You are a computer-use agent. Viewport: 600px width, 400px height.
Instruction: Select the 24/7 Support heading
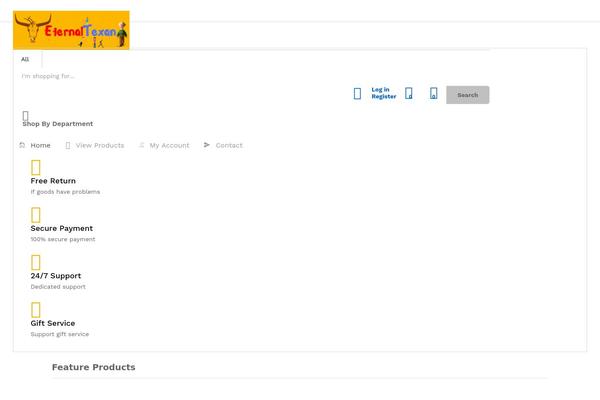(56, 276)
